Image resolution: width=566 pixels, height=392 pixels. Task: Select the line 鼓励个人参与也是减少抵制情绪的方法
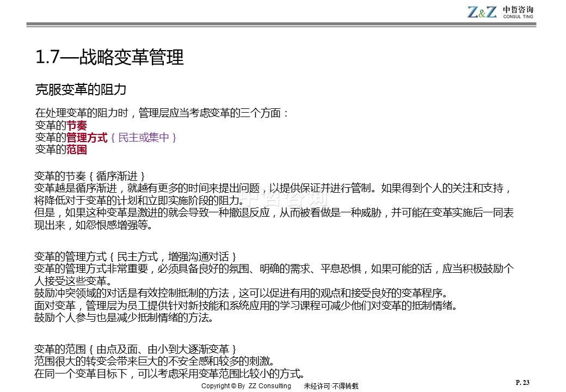pos(124,317)
